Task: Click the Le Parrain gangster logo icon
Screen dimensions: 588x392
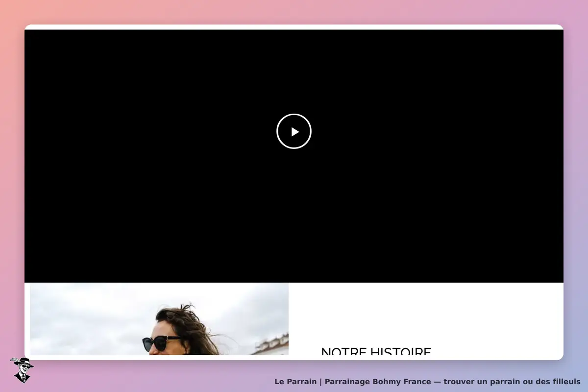Action: [x=22, y=370]
